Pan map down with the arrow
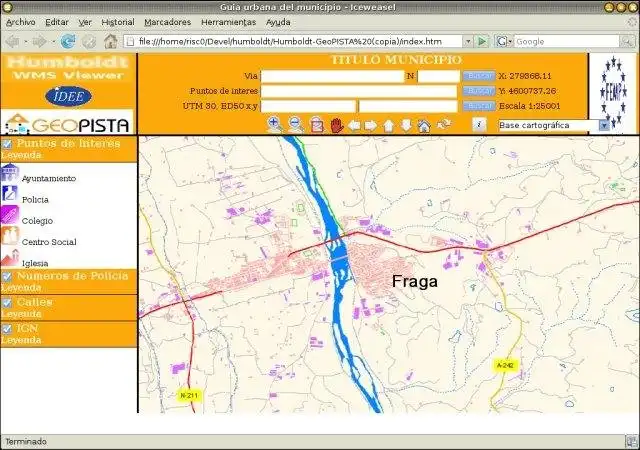 [x=406, y=125]
